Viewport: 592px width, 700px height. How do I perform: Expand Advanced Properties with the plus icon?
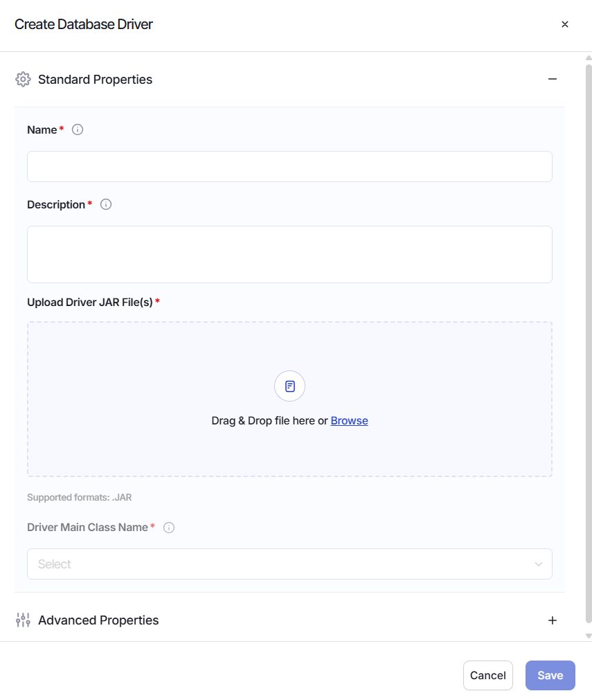(553, 620)
